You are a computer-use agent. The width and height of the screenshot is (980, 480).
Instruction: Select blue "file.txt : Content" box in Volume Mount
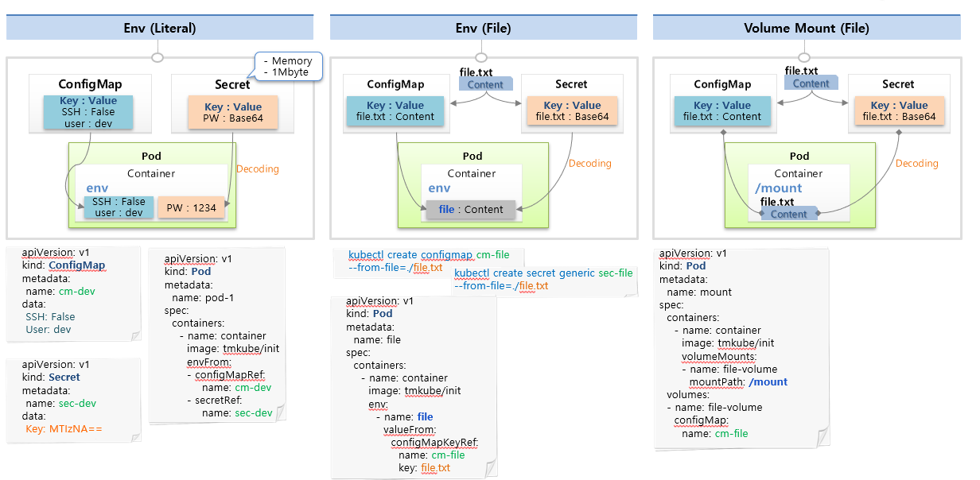(722, 111)
